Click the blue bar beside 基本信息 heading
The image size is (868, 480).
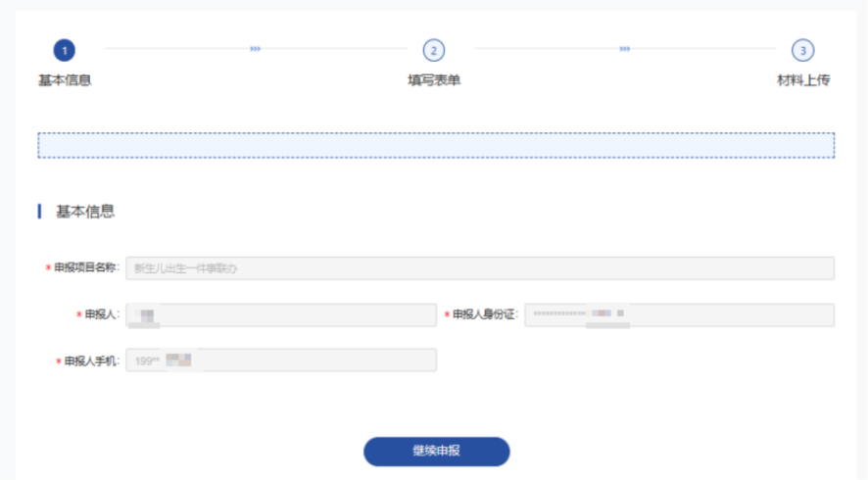coord(39,211)
